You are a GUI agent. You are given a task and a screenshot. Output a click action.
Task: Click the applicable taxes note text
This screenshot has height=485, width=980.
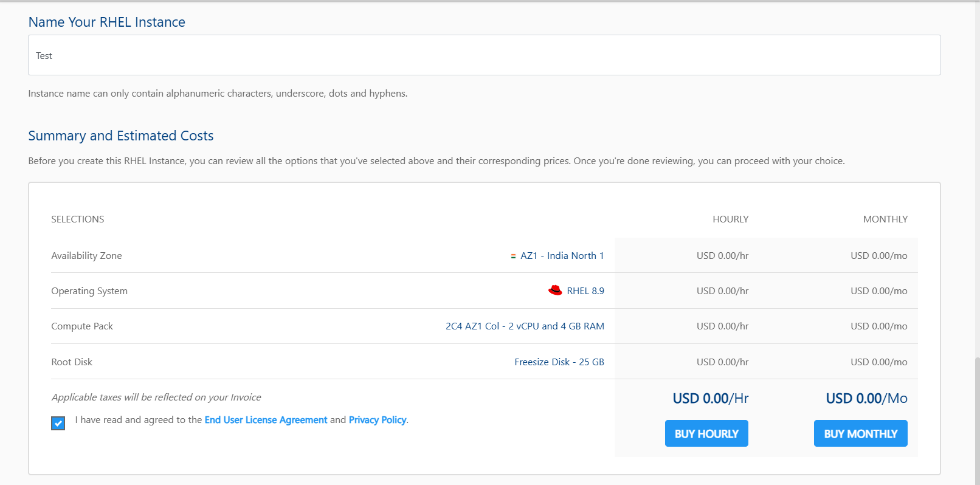click(156, 397)
